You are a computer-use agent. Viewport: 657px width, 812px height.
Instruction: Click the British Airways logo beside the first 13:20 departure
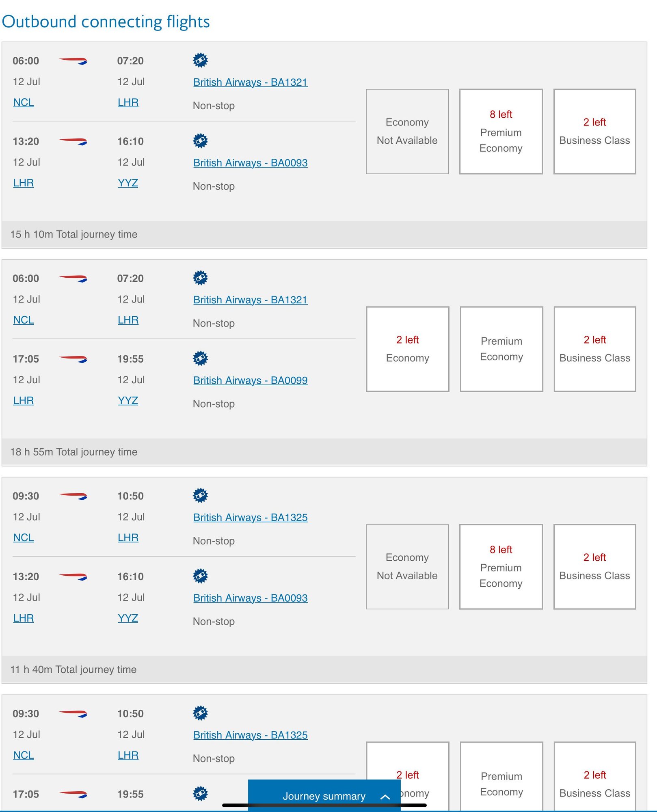point(73,142)
